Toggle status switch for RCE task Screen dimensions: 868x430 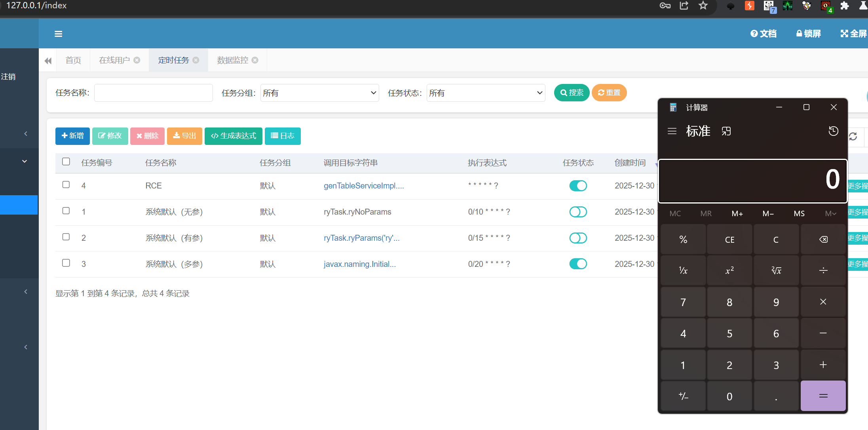pyautogui.click(x=578, y=186)
